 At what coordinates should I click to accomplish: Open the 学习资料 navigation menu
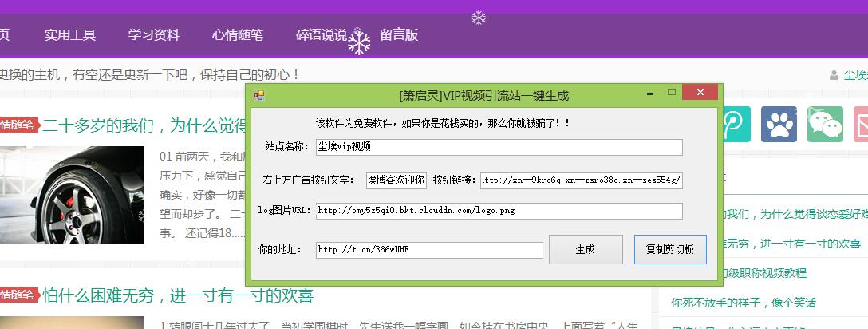(x=154, y=35)
